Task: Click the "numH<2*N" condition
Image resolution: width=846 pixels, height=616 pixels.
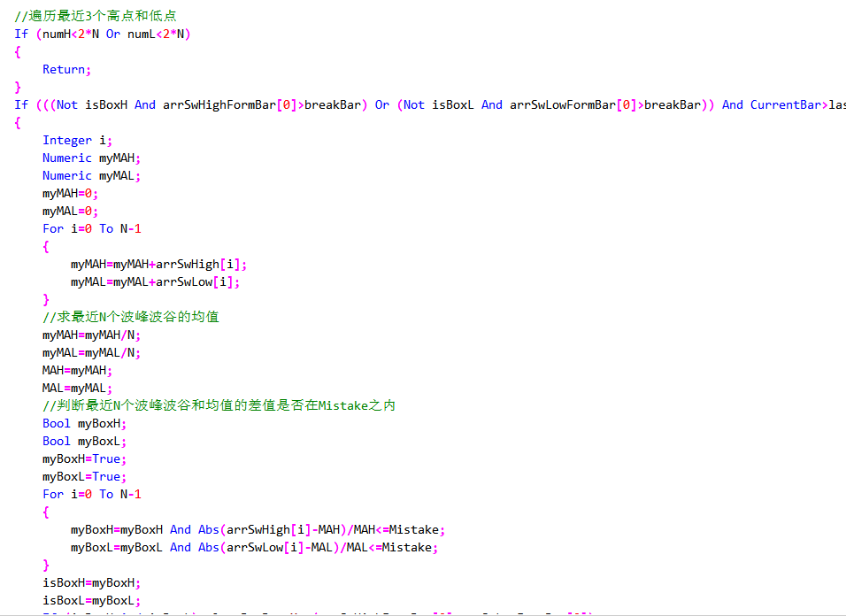Action: [x=71, y=34]
